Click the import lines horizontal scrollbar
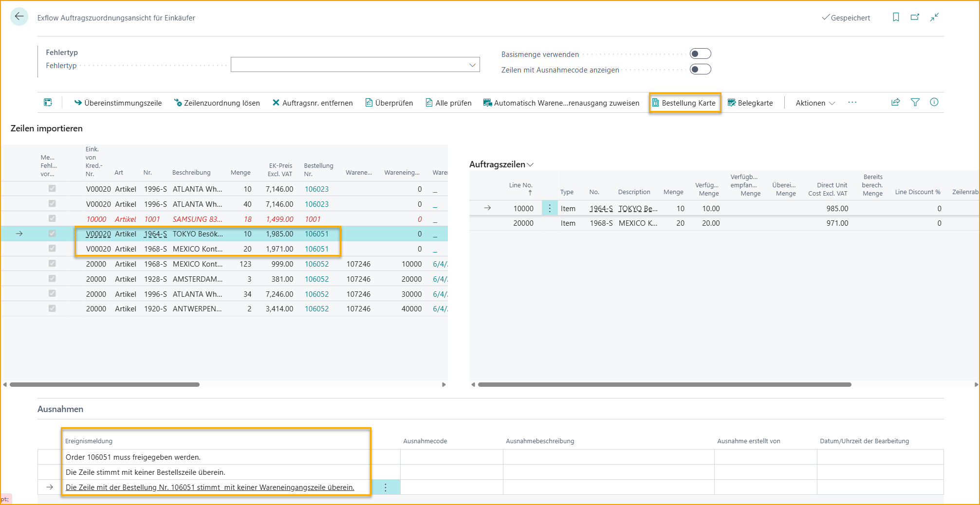 pos(105,384)
